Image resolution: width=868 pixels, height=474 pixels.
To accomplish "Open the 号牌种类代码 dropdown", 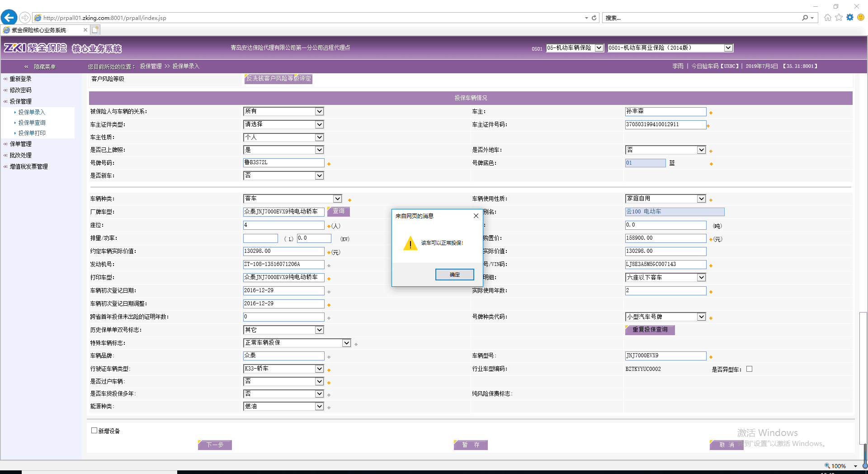I will tap(665, 317).
